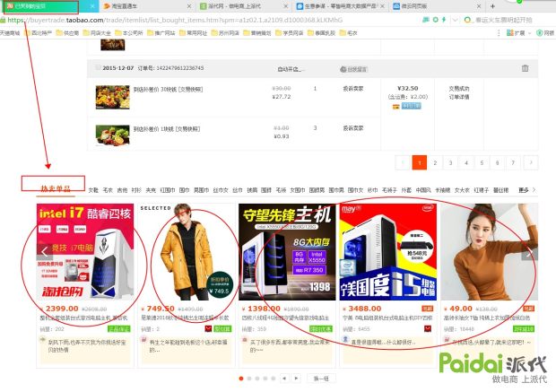
Task: Open the 常用网址 bookmark folder
Action: [193, 33]
